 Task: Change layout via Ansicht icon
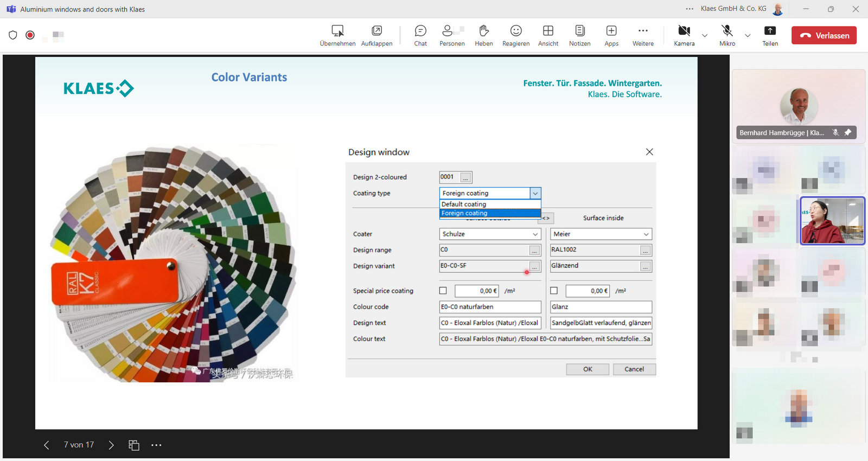(548, 35)
